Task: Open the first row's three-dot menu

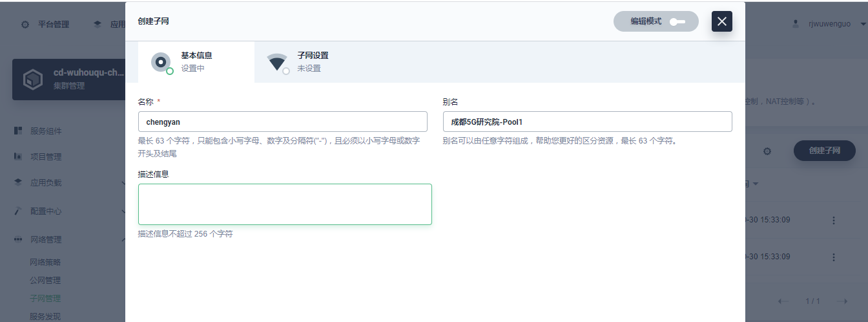Action: pos(833,220)
